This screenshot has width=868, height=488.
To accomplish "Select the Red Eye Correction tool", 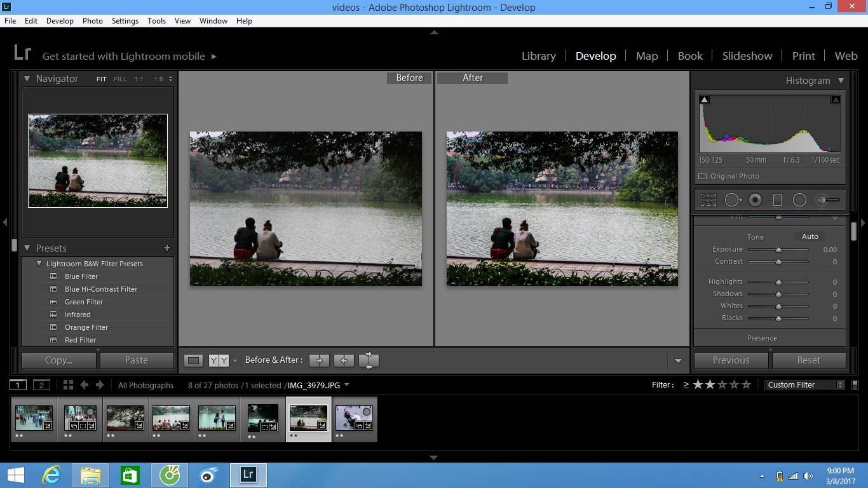I will (x=755, y=200).
